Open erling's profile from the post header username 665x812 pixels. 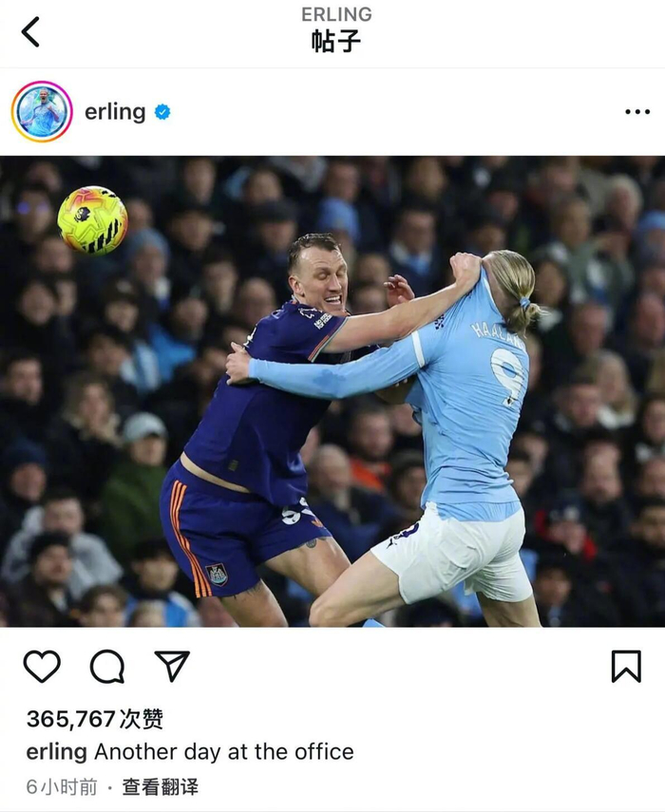(x=115, y=112)
